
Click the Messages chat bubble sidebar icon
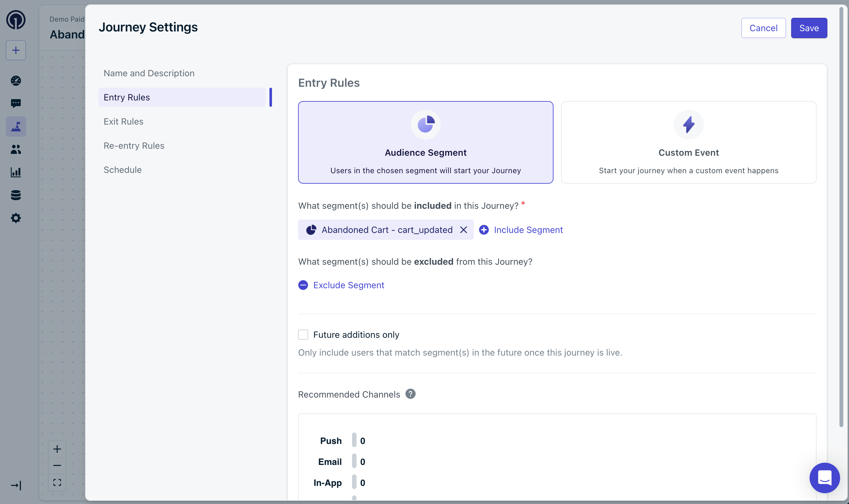16,103
